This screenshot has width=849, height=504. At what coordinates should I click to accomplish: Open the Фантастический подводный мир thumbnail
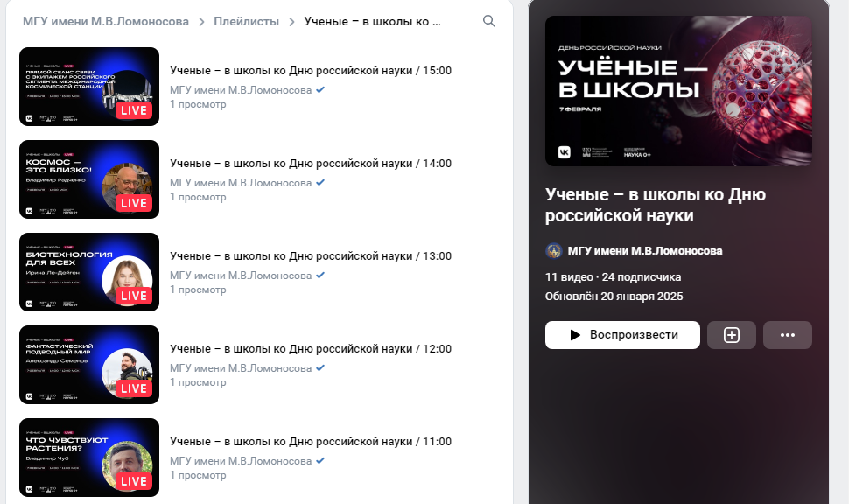pos(89,365)
